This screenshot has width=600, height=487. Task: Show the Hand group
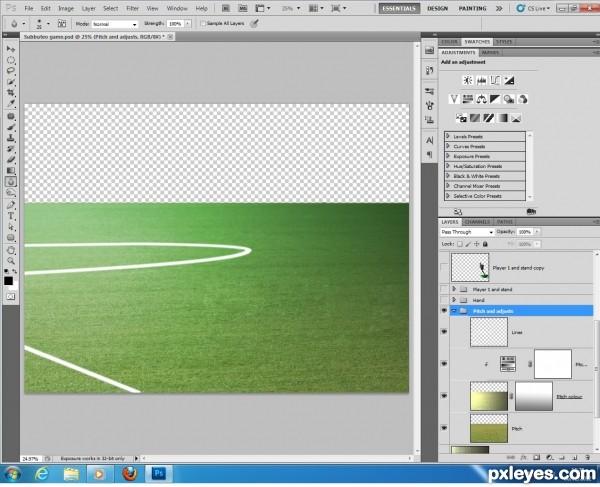pyautogui.click(x=444, y=300)
